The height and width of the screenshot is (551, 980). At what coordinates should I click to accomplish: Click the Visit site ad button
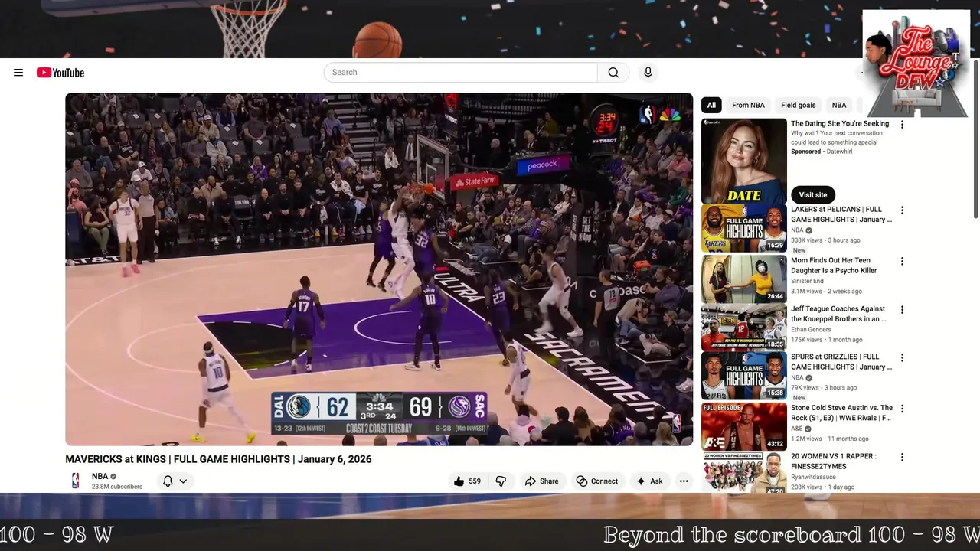[813, 195]
